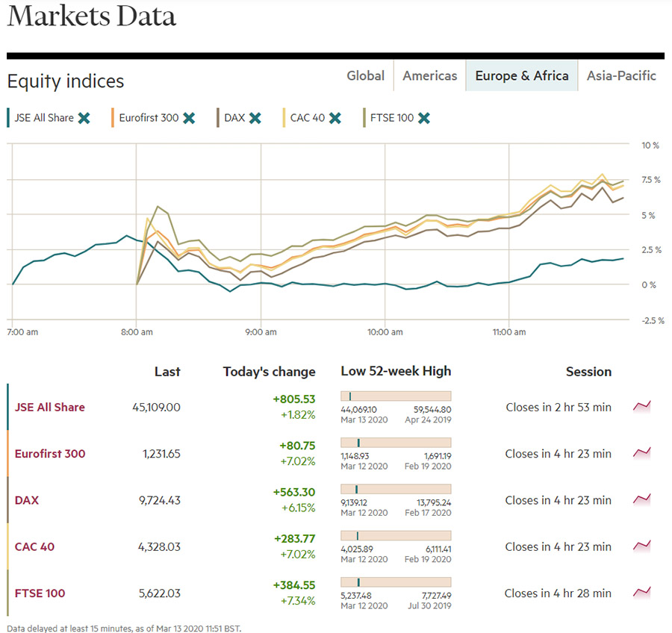Open the CAC 40 index link
This screenshot has height=633, width=672.
(34, 547)
